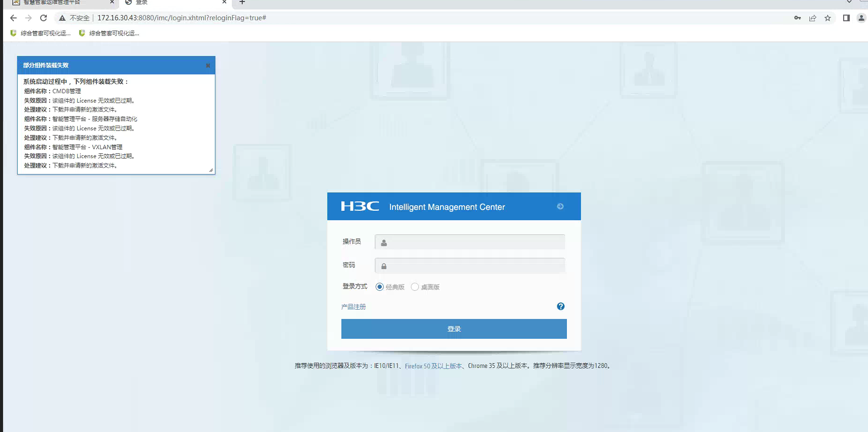
Task: Click the arrow icon in the H3C header
Action: [x=560, y=207]
